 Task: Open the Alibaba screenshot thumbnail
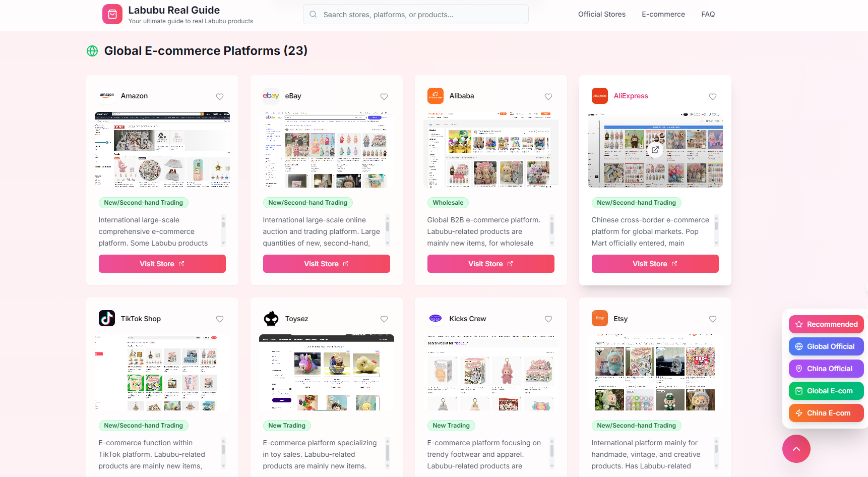491,150
